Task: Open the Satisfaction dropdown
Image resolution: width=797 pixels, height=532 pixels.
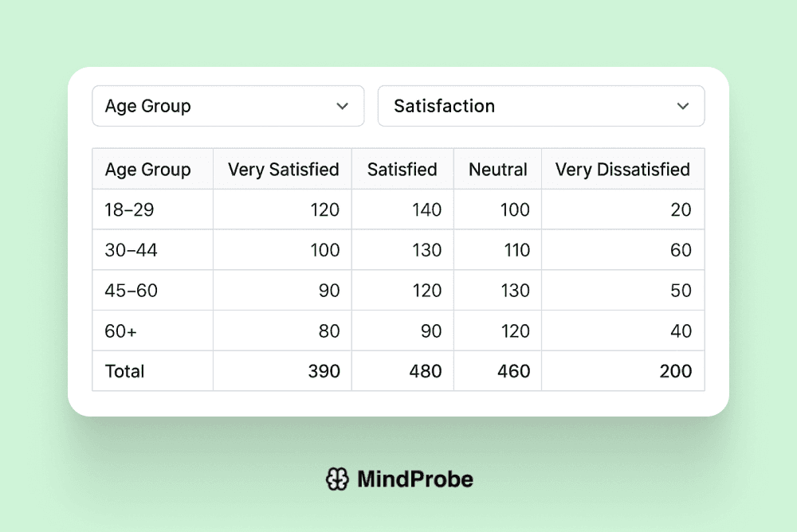Action: coord(541,106)
